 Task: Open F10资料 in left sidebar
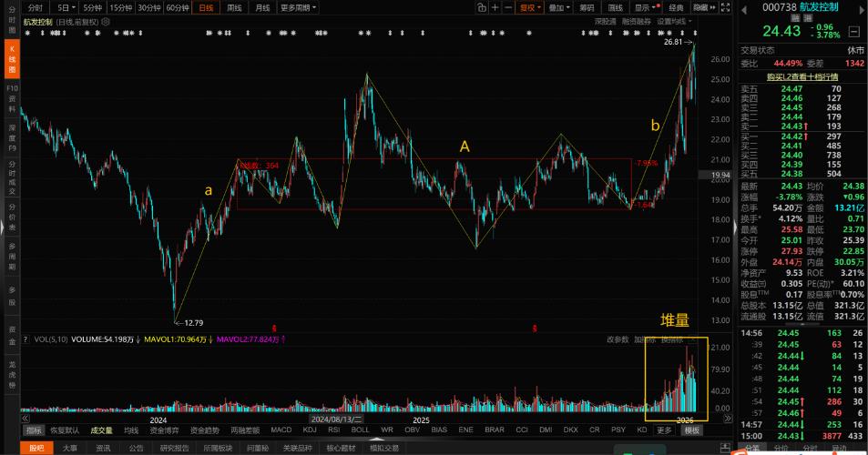click(x=12, y=98)
